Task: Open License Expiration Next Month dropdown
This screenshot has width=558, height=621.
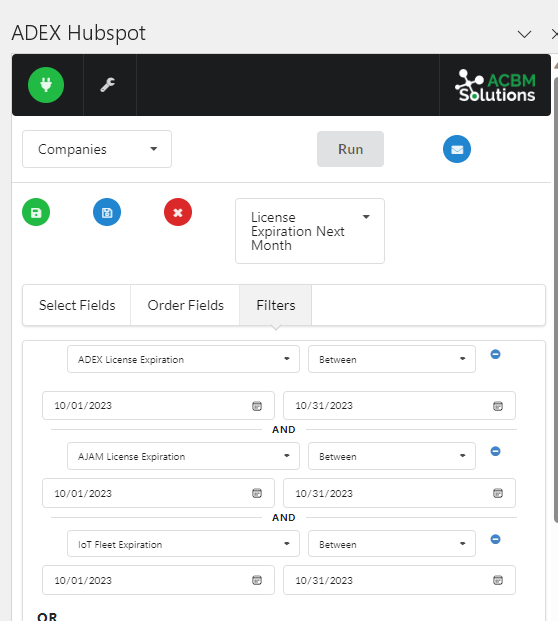Action: coord(310,231)
